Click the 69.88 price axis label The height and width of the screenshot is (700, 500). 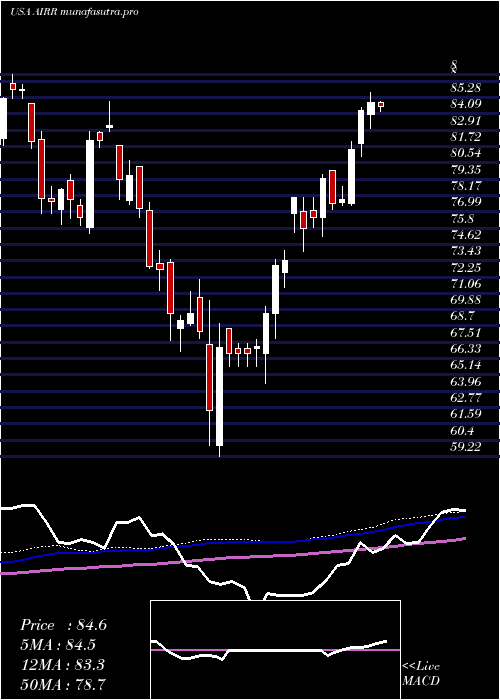[x=466, y=300]
